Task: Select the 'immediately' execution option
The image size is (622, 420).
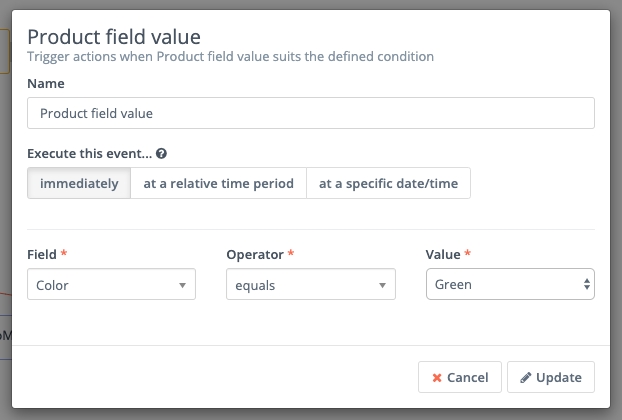Action: point(79,183)
